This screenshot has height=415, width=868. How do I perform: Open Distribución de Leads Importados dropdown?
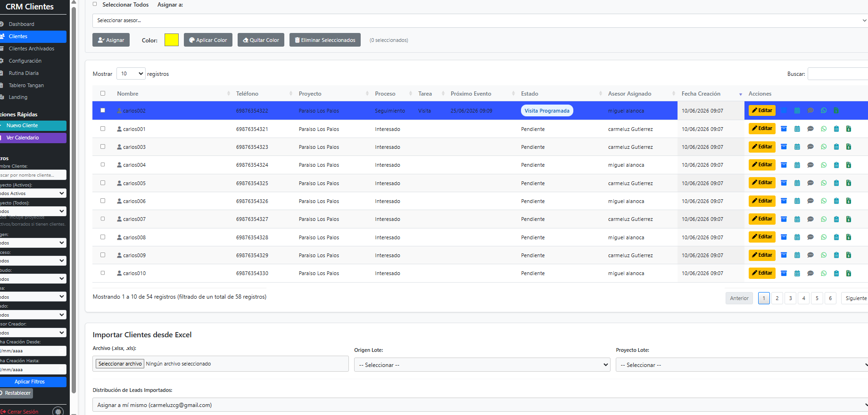click(480, 405)
